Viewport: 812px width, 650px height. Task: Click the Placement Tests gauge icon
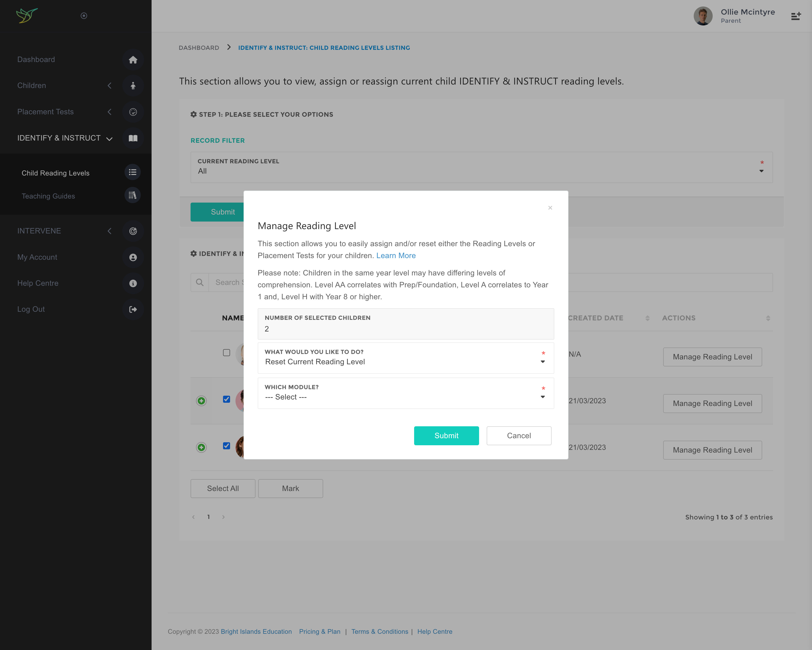133,112
